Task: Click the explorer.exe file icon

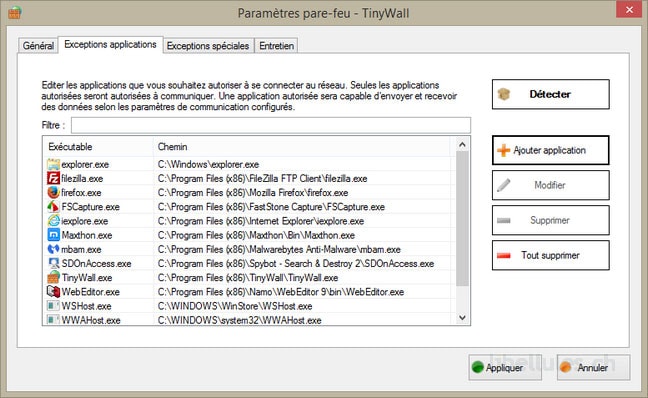Action: (53, 164)
